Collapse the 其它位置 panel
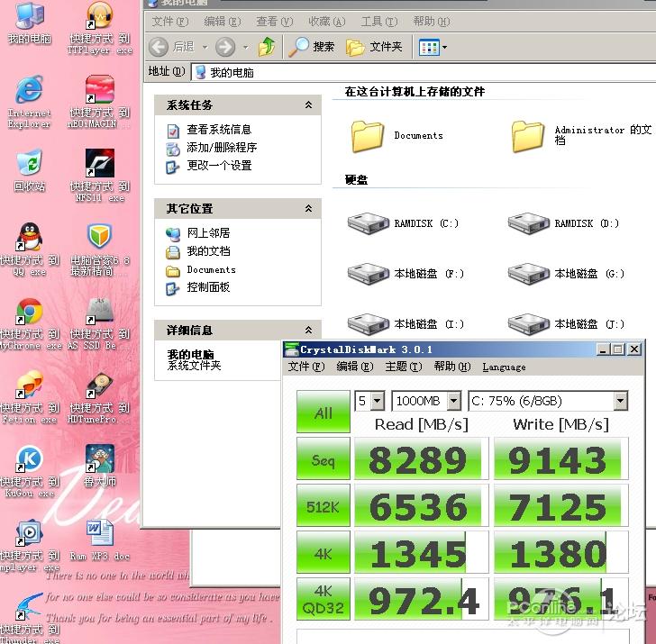This screenshot has height=644, width=656. pos(308,208)
